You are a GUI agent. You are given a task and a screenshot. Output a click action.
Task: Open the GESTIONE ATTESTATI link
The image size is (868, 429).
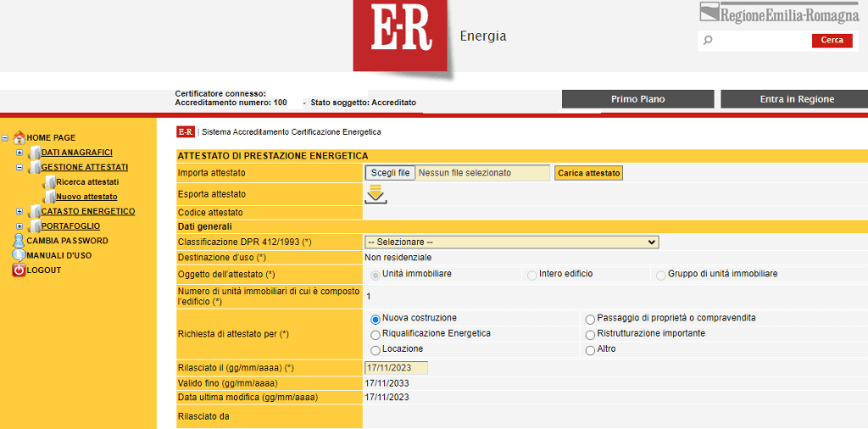(85, 167)
